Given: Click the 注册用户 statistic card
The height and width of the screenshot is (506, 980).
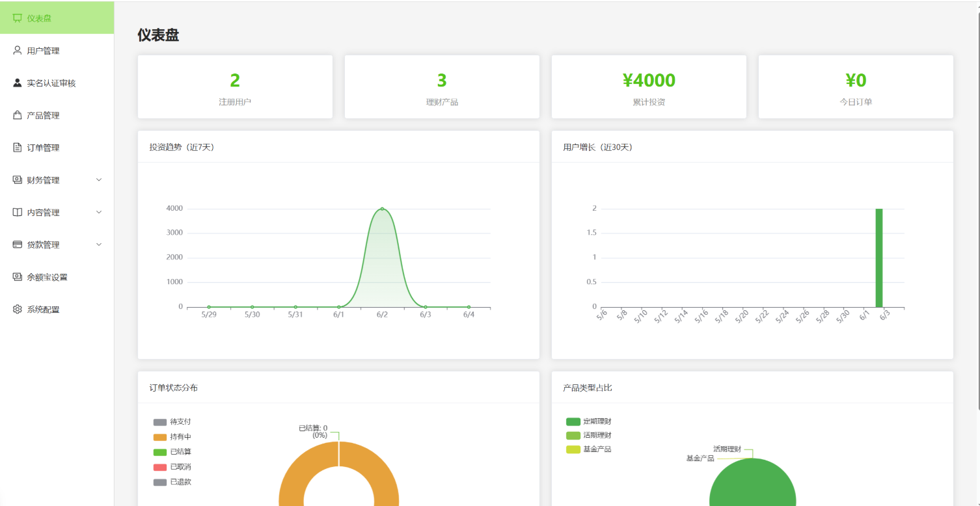Looking at the screenshot, I should (235, 87).
